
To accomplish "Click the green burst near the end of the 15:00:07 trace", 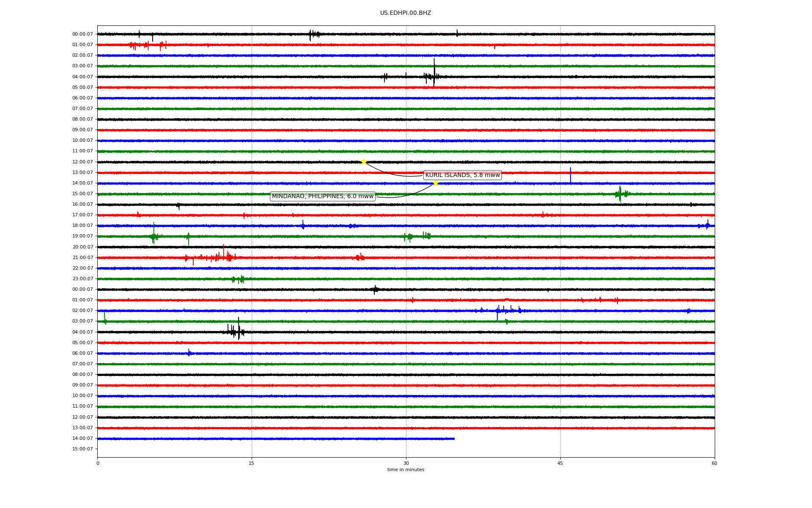I will pyautogui.click(x=620, y=194).
